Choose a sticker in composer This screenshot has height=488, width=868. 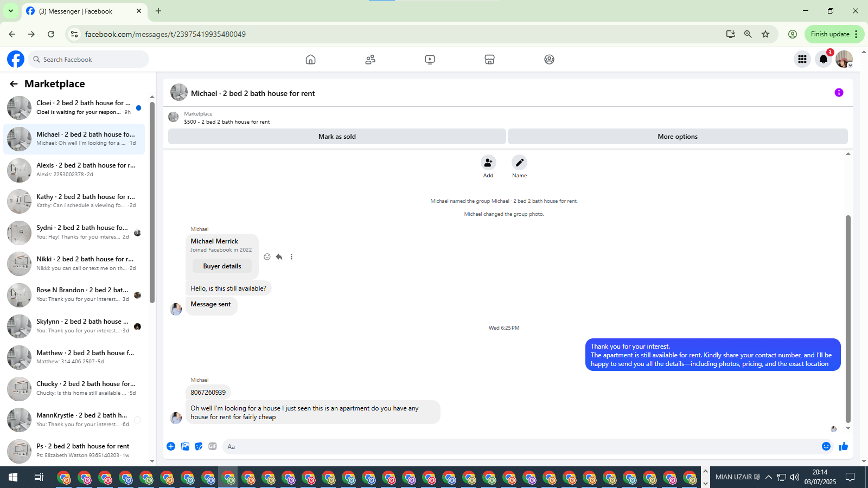(199, 446)
